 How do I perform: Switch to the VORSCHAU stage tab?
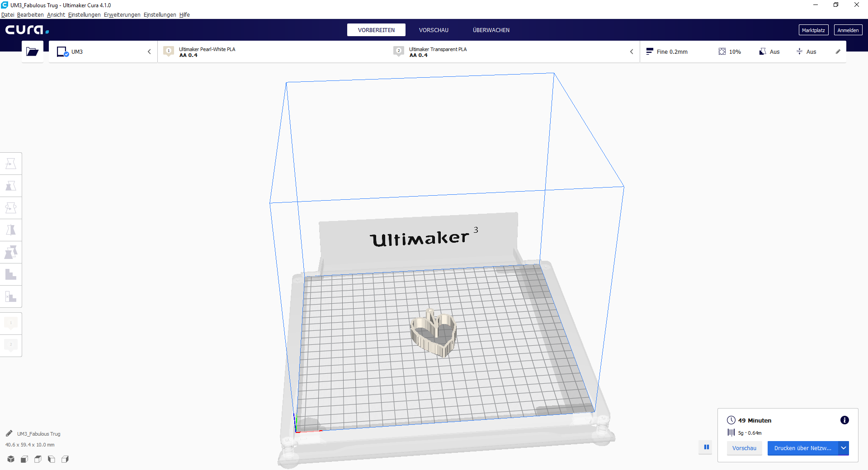pyautogui.click(x=434, y=30)
